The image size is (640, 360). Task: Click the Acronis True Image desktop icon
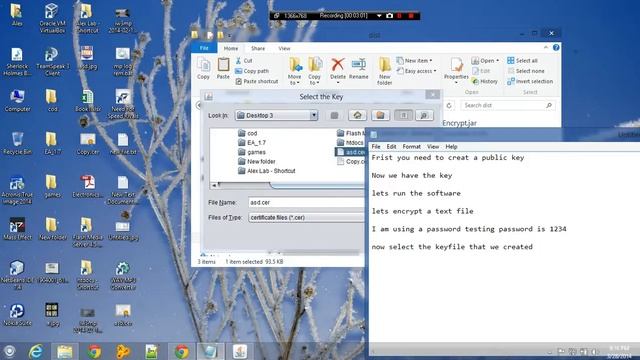(17, 189)
